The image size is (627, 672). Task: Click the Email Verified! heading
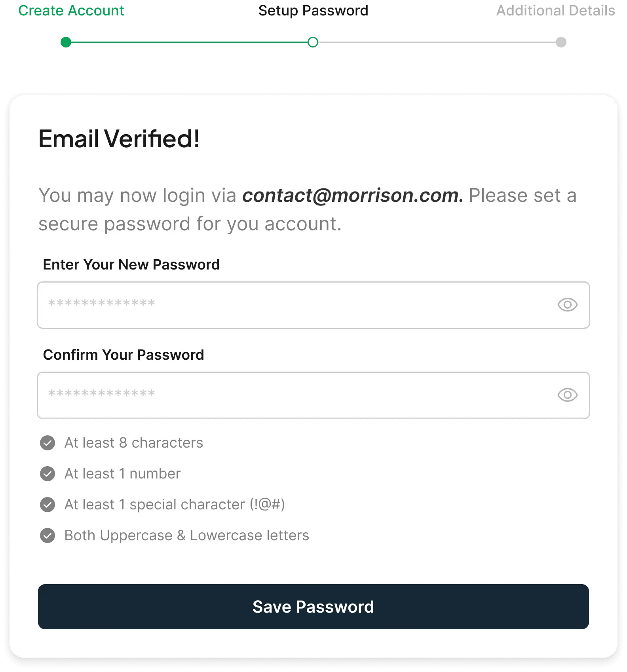[x=119, y=139]
